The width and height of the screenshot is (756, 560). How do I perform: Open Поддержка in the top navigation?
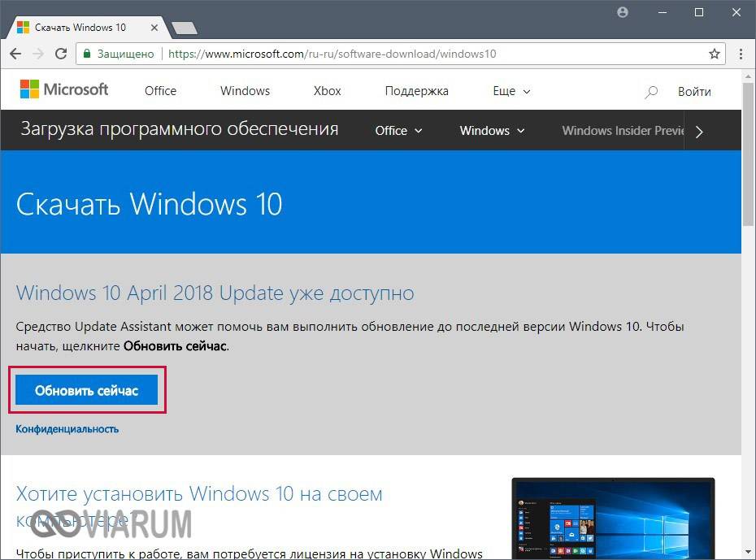pos(416,91)
